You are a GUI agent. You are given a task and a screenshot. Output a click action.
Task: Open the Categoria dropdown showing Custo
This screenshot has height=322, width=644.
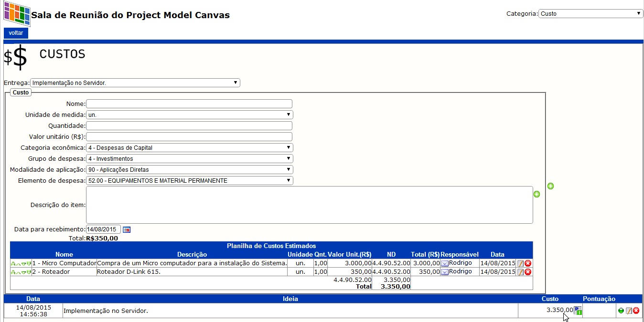tap(591, 14)
